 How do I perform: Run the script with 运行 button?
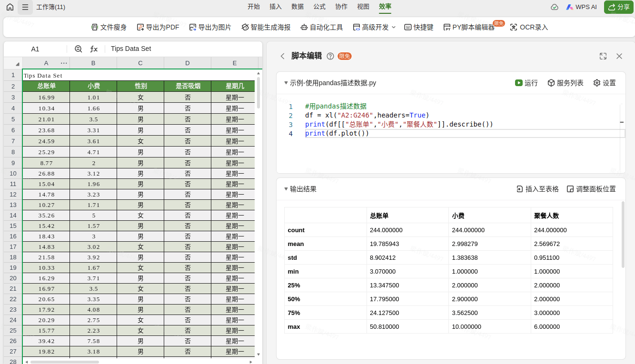pyautogui.click(x=526, y=83)
